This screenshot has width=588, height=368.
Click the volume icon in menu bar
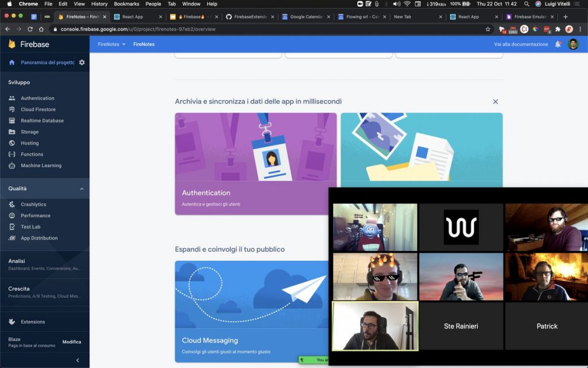(396, 4)
